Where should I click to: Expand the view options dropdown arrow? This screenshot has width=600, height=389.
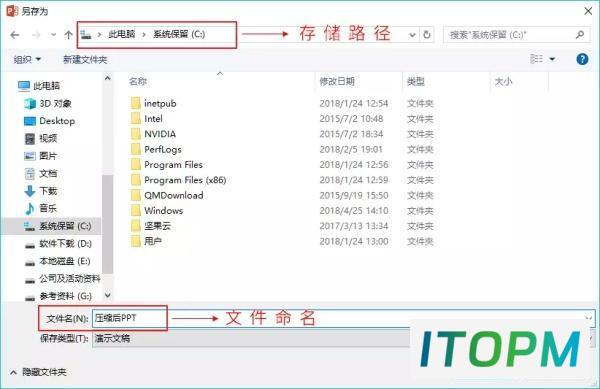[x=552, y=59]
